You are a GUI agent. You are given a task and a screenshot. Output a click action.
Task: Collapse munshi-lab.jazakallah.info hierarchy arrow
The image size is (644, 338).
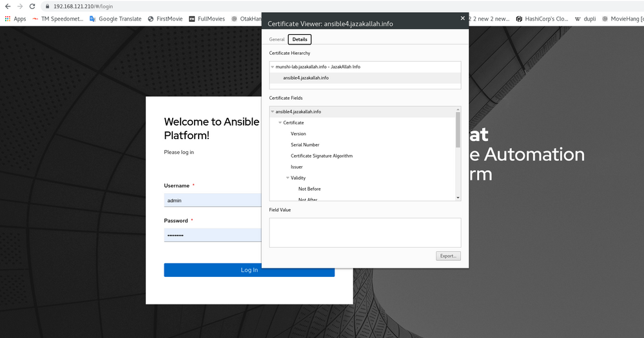click(x=272, y=67)
